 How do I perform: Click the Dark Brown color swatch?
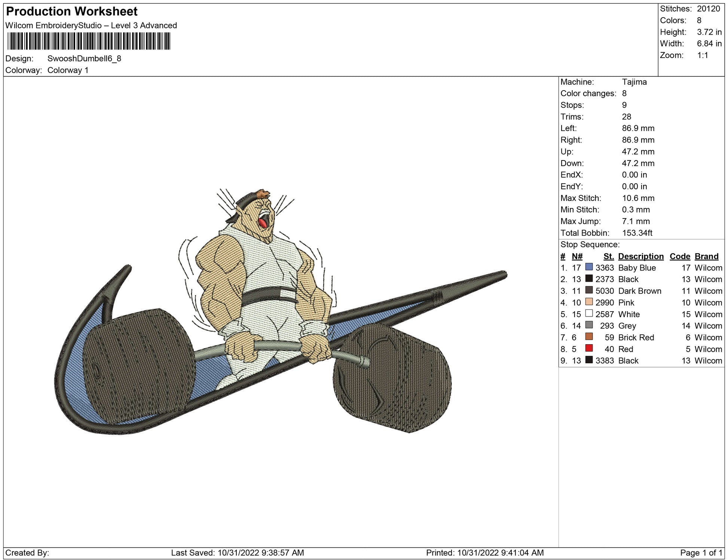[x=589, y=290]
